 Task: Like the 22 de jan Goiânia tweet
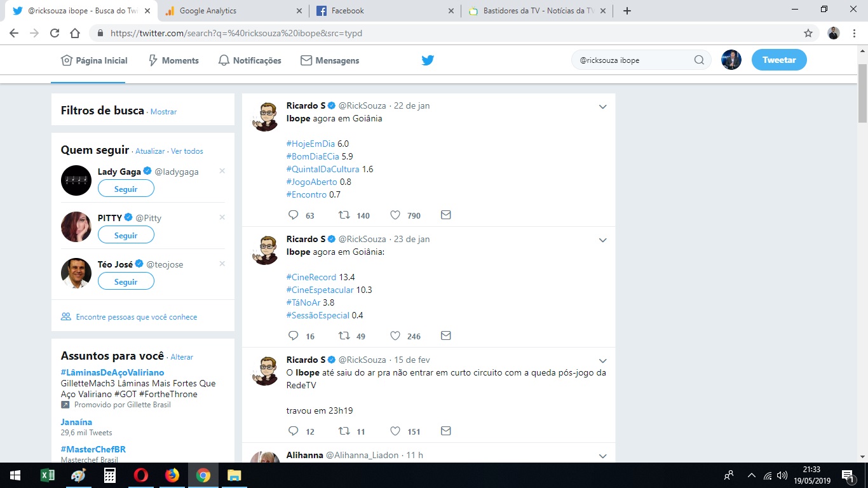click(395, 215)
